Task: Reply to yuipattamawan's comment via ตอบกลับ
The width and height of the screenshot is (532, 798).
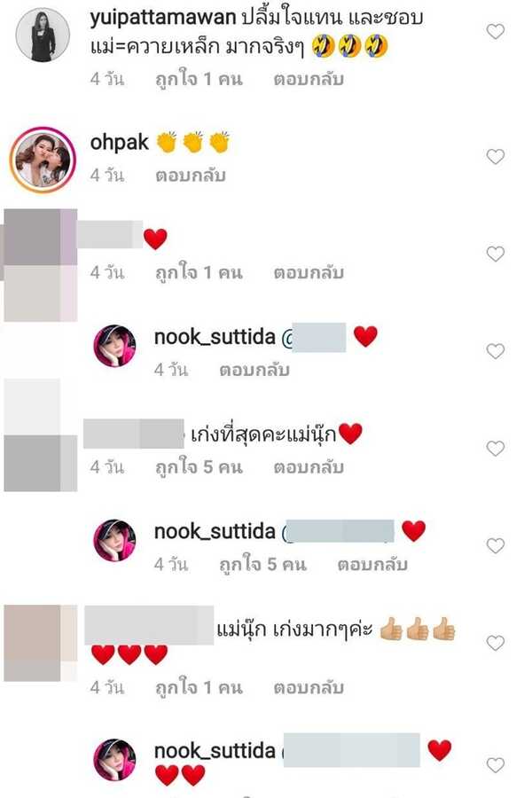Action: [x=309, y=79]
